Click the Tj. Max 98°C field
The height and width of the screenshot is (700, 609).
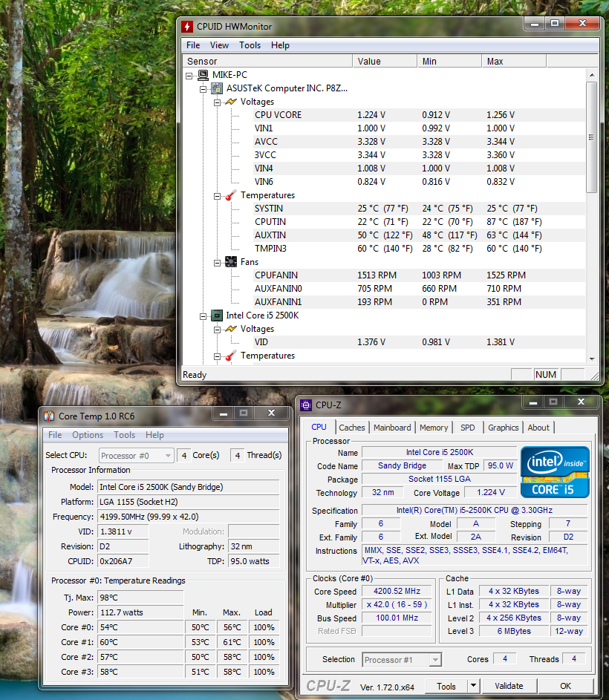pyautogui.click(x=141, y=598)
